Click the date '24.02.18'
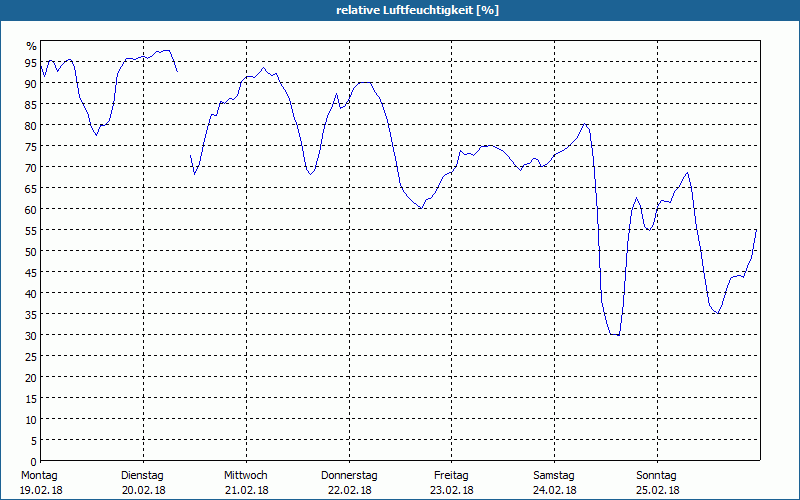Screen dimensions: 800x500 [x=555, y=491]
